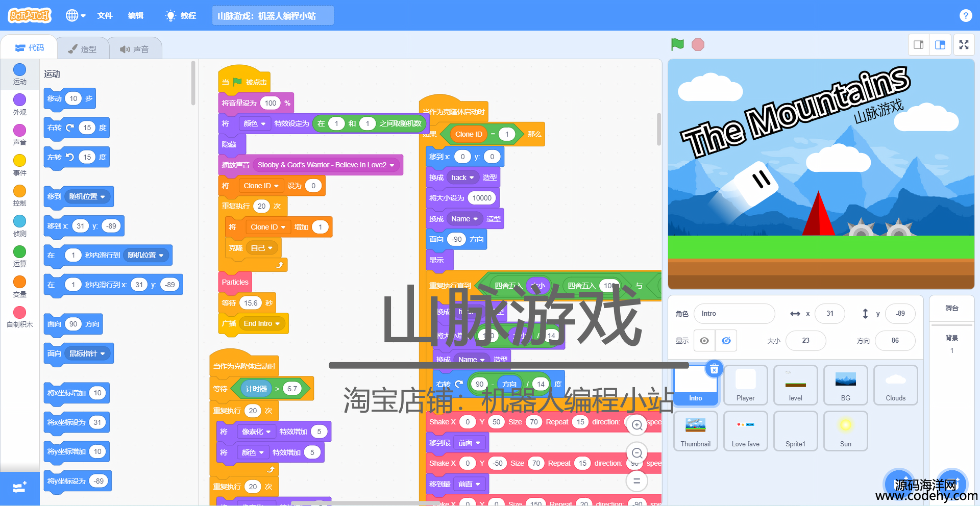Screen dimensions: 980x506
Task: Edit the sprite name field Intro
Action: pos(734,314)
